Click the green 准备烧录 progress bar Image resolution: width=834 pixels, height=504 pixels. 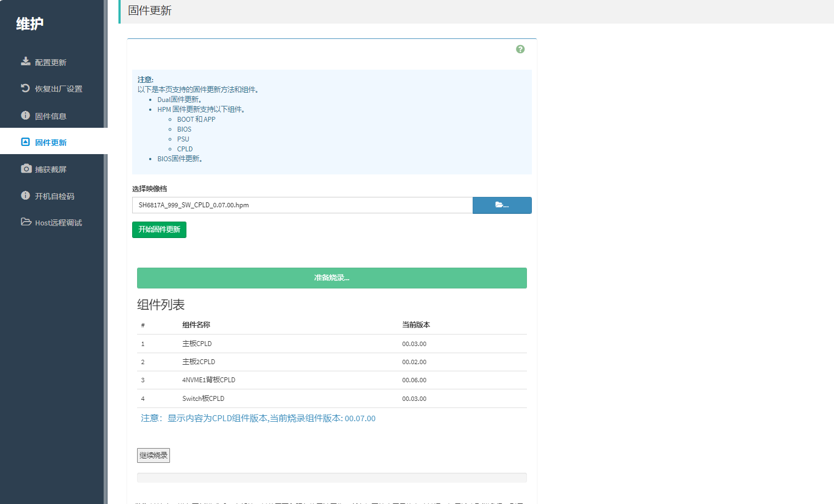tap(332, 278)
